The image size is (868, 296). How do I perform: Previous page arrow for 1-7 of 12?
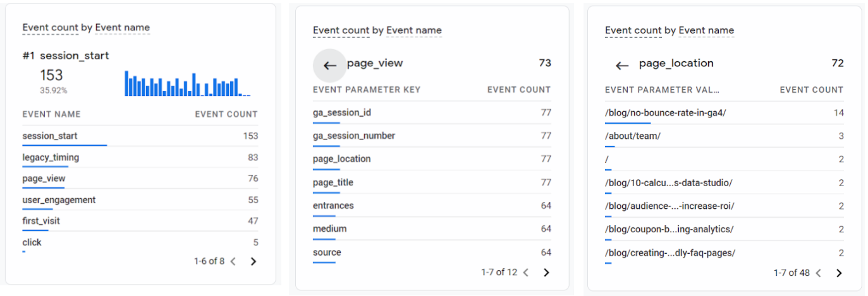coord(526,273)
